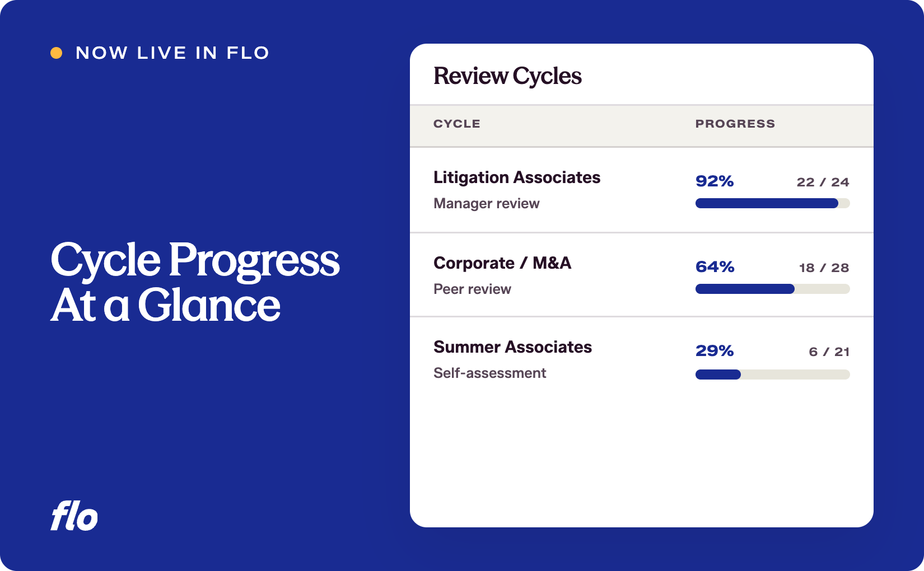Screen dimensions: 924x571
Task: Click the 6 / 21 completion count
Action: [829, 352]
